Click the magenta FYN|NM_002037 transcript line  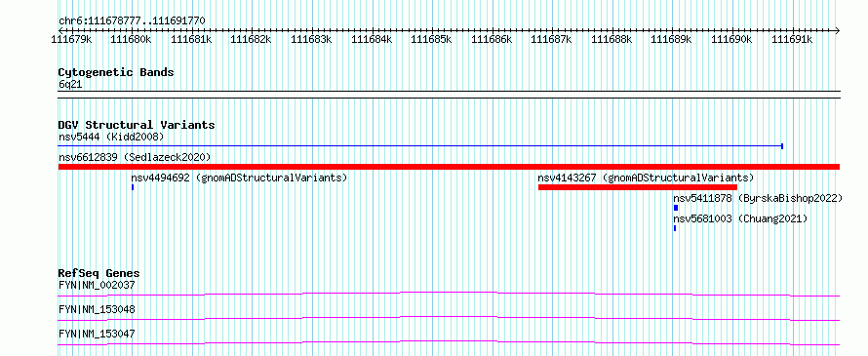449,294
